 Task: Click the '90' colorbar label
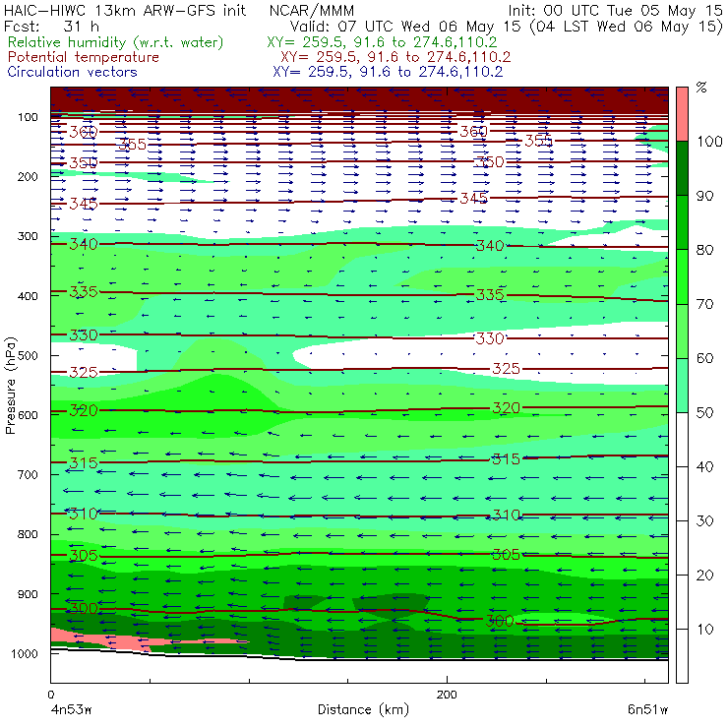[704, 196]
